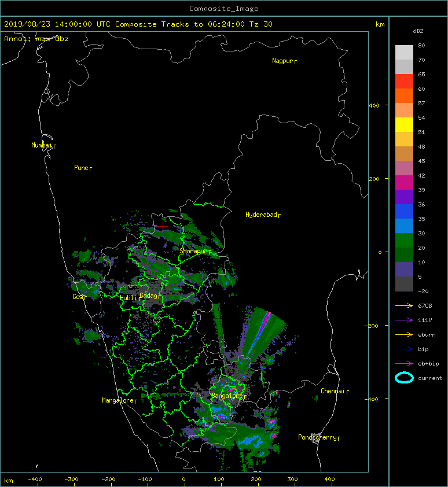Viewport: 448px width, 487px height.
Task: Click the yellow 67CB arrow legend icon
Action: pyautogui.click(x=404, y=306)
